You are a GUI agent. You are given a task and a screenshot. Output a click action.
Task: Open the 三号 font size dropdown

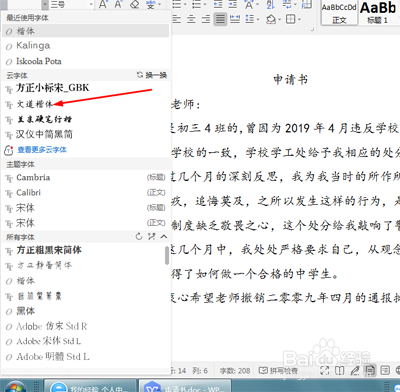[x=91, y=4]
